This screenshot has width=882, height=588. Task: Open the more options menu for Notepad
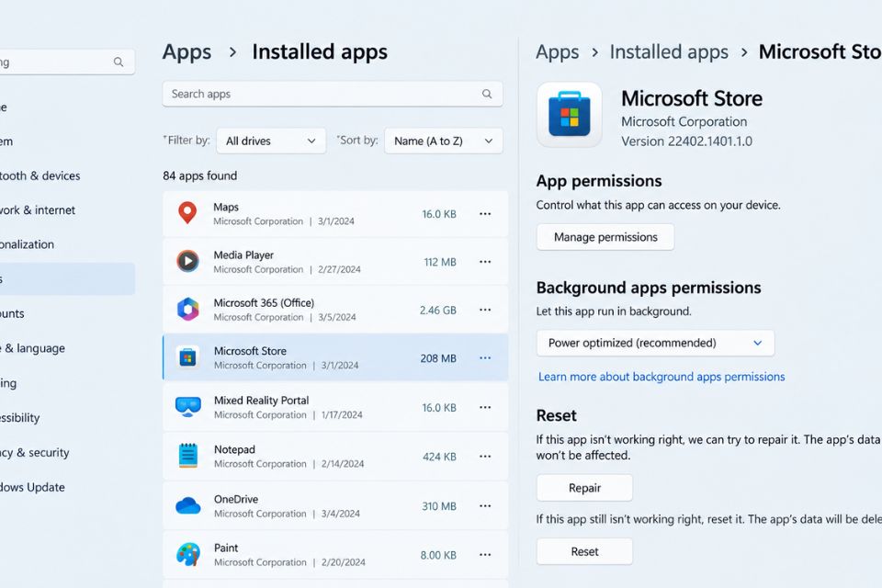[x=485, y=457]
